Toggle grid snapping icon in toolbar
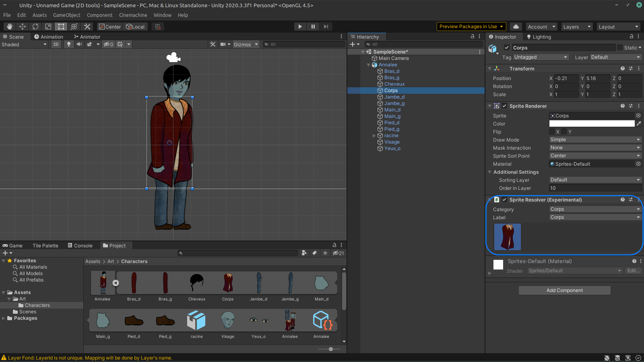Viewport: 644px width, 362px height. tap(158, 27)
